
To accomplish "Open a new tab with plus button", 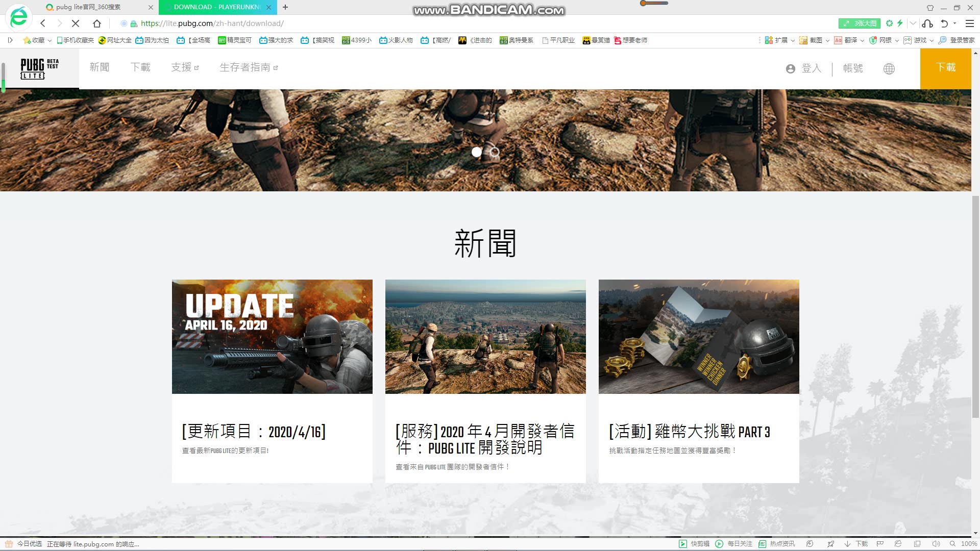I will point(285,7).
